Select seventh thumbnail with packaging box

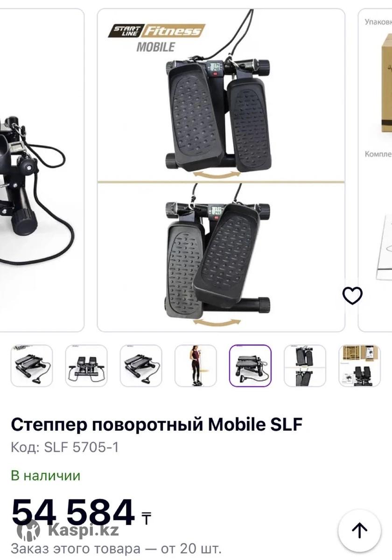(x=359, y=366)
